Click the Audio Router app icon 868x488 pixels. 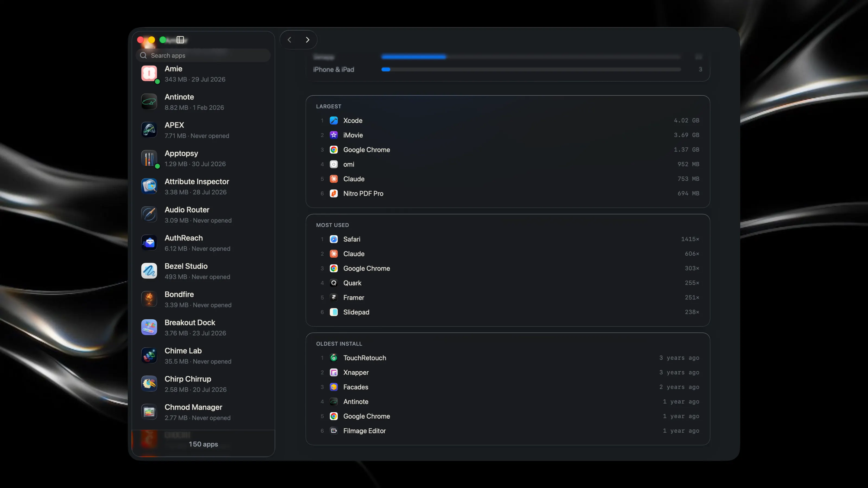(x=149, y=214)
